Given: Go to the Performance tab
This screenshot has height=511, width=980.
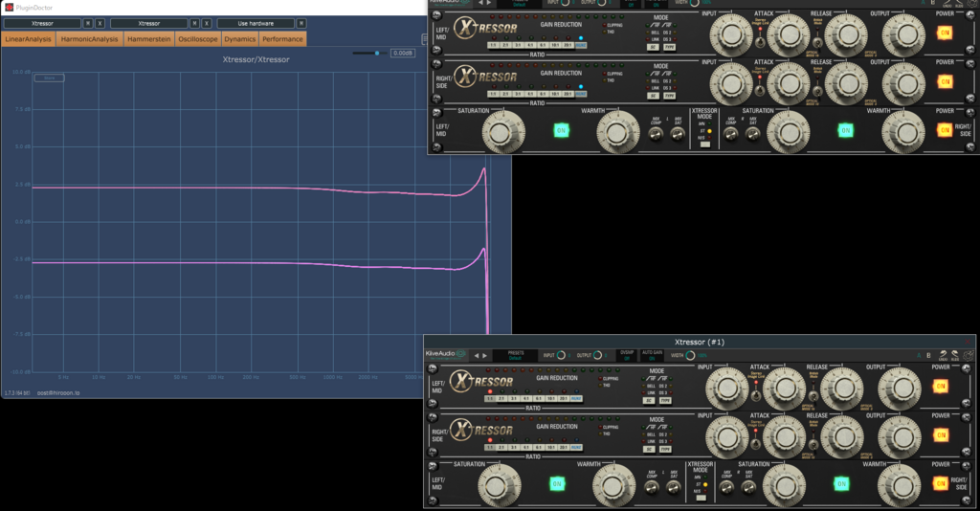Looking at the screenshot, I should 282,38.
